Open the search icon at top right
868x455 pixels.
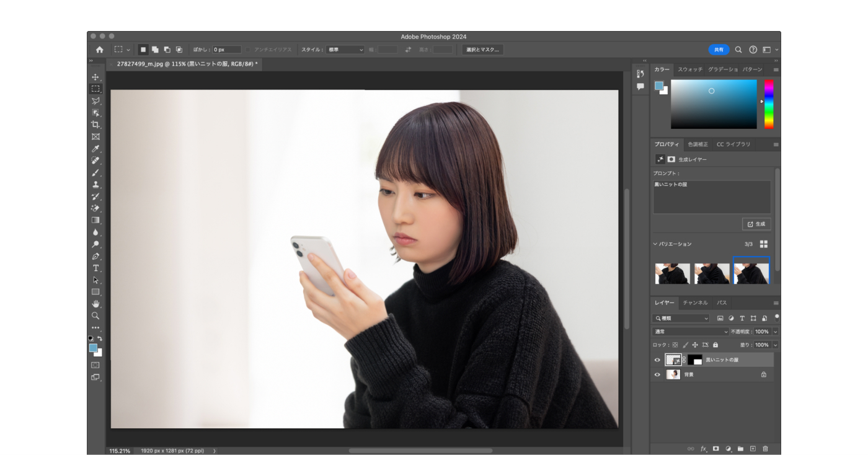tap(738, 50)
